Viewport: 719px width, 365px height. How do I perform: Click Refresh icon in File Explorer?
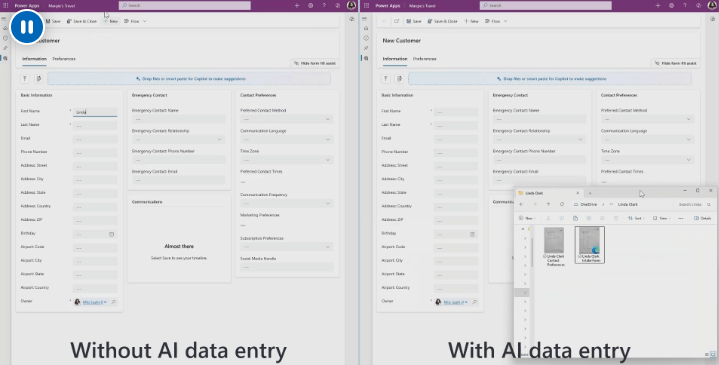562,205
